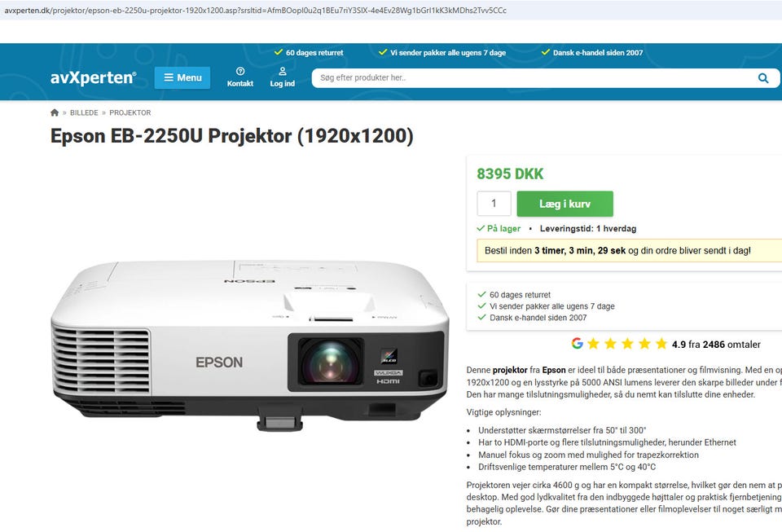The height and width of the screenshot is (532, 782).
Task: Open the hamburger Menu button
Action: click(x=182, y=77)
